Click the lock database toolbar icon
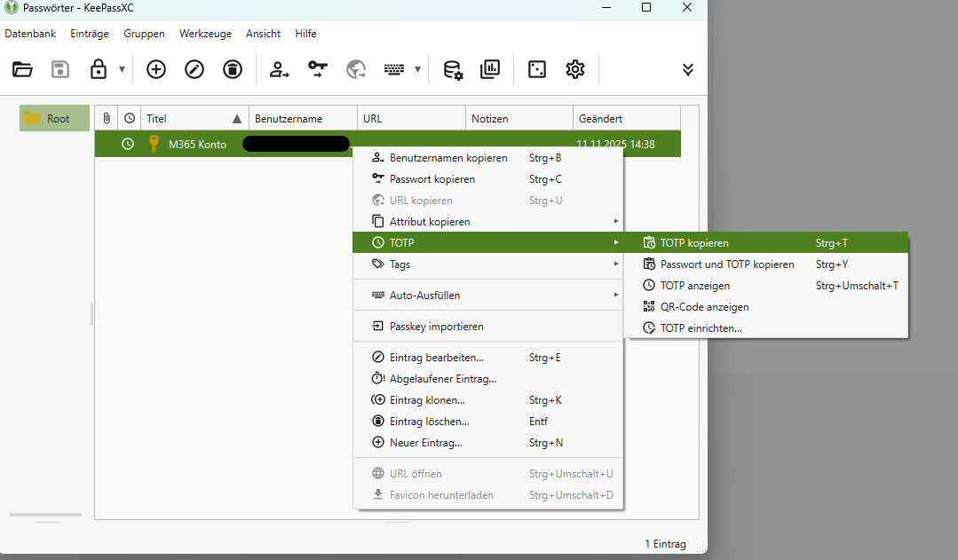The image size is (958, 560). click(99, 69)
